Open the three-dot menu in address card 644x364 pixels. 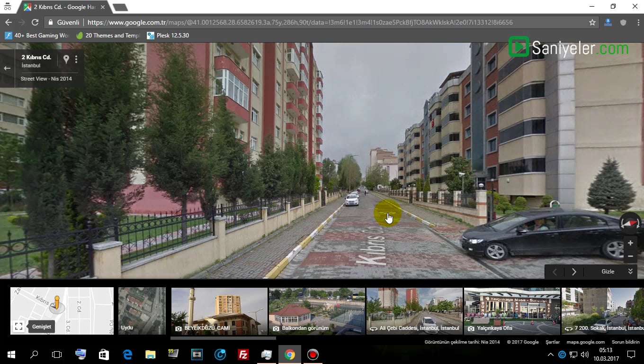76,59
